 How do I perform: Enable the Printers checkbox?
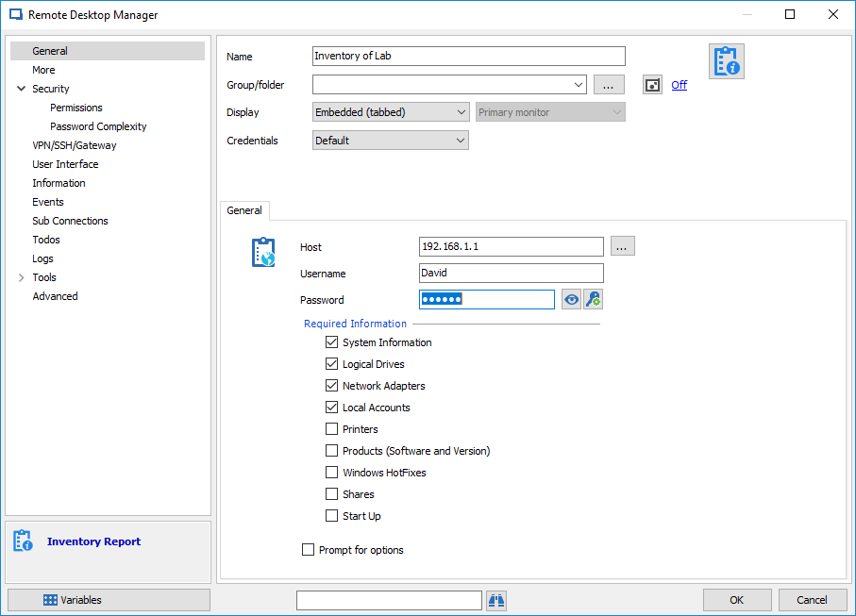[332, 429]
